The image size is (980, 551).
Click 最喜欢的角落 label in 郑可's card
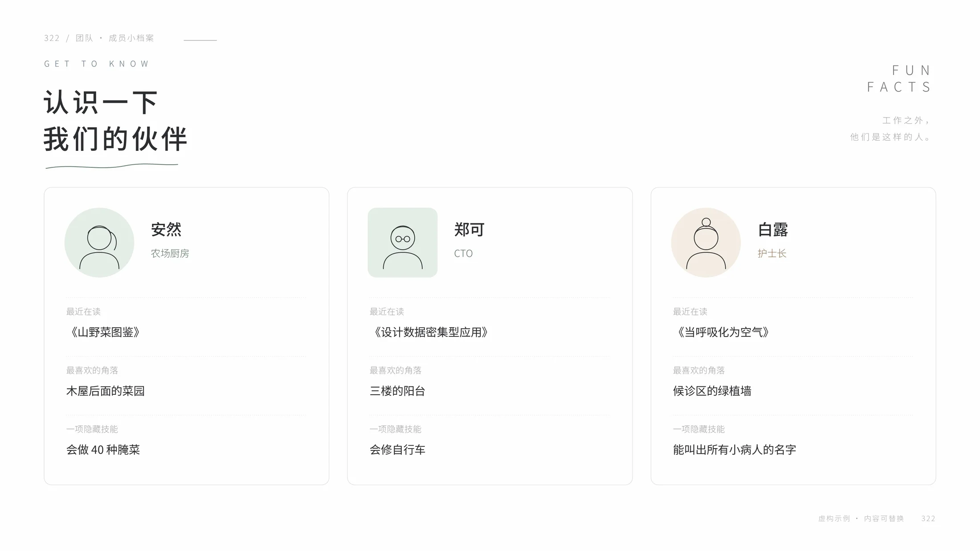pos(396,370)
